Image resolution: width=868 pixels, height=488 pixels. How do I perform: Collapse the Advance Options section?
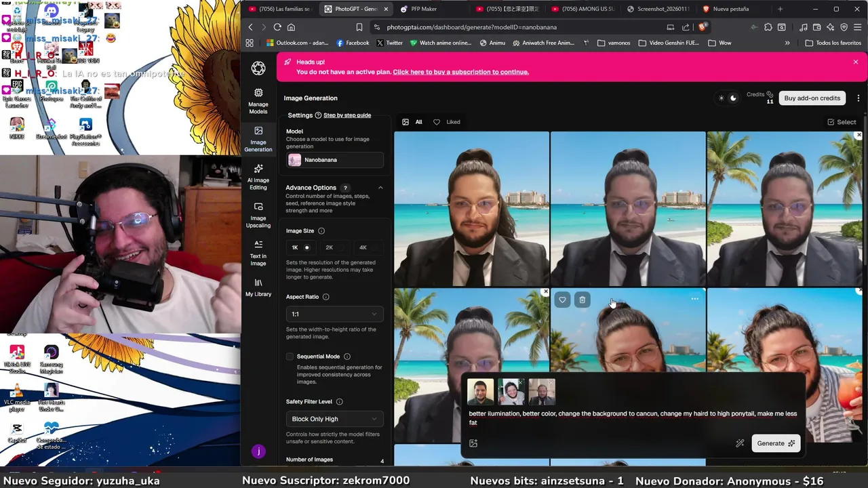pyautogui.click(x=380, y=188)
